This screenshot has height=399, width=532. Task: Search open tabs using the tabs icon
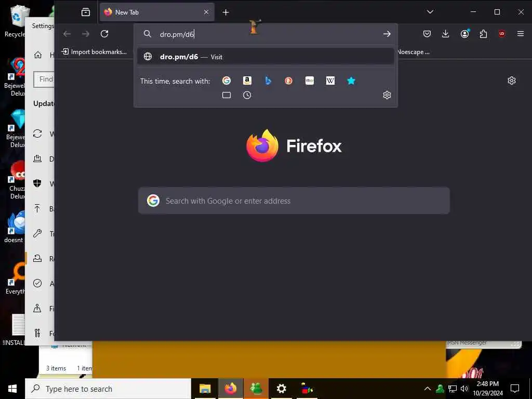227,96
